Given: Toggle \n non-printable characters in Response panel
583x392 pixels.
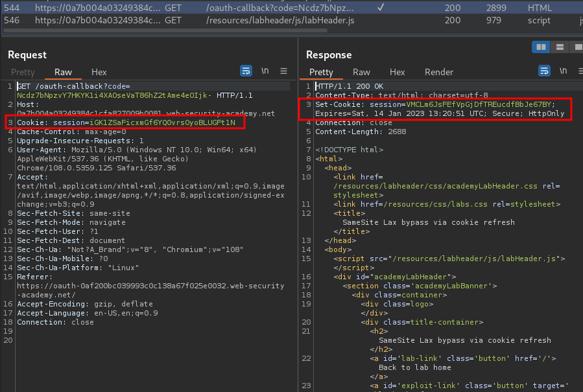Looking at the screenshot, I should (564, 71).
